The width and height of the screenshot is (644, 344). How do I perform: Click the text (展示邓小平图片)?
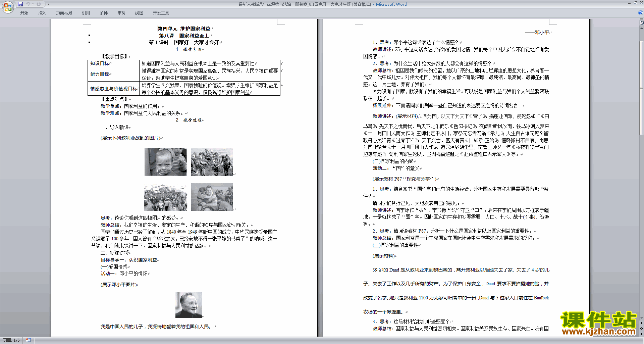pyautogui.click(x=119, y=285)
